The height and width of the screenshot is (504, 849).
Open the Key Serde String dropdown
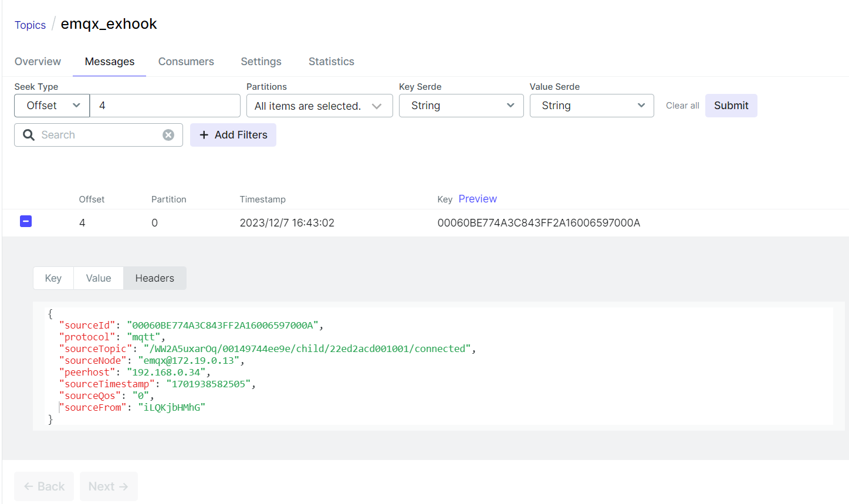click(x=461, y=106)
